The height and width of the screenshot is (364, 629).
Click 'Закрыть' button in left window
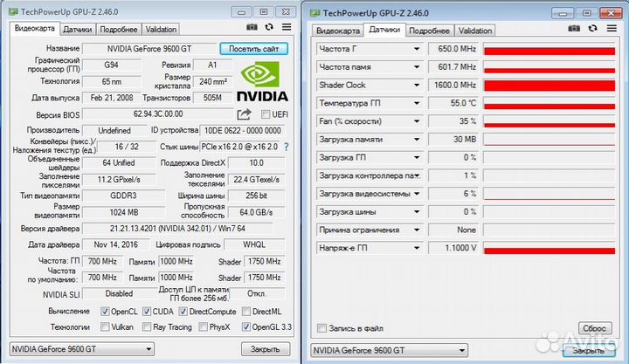(x=266, y=349)
